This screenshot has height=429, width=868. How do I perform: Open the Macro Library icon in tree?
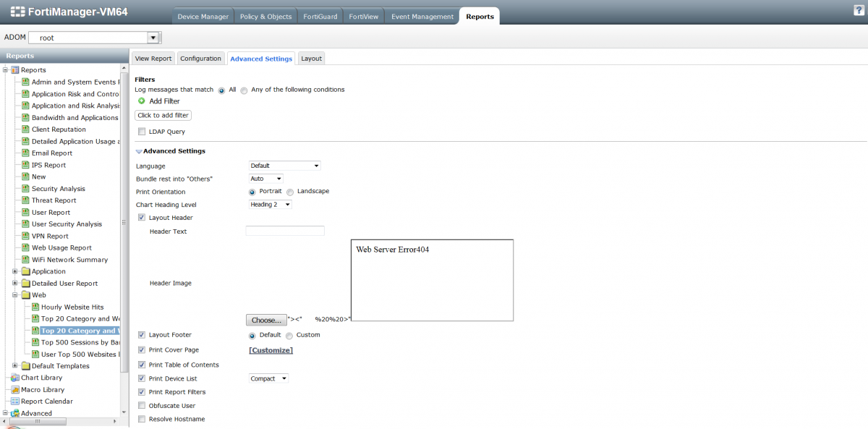pos(15,389)
